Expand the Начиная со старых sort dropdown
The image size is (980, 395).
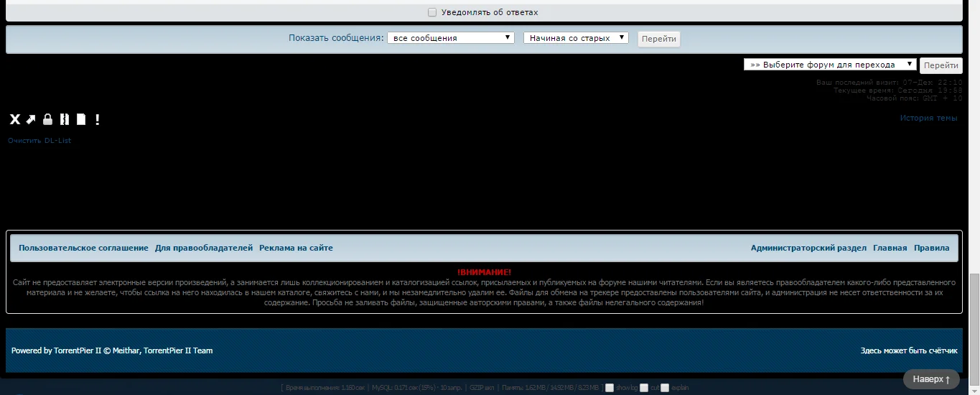[x=576, y=38]
